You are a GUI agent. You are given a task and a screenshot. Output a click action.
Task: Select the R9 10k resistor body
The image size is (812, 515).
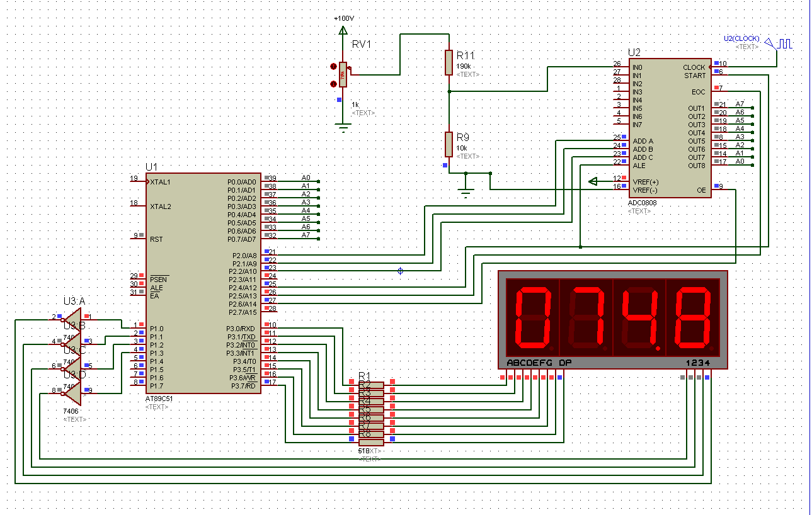coord(449,144)
